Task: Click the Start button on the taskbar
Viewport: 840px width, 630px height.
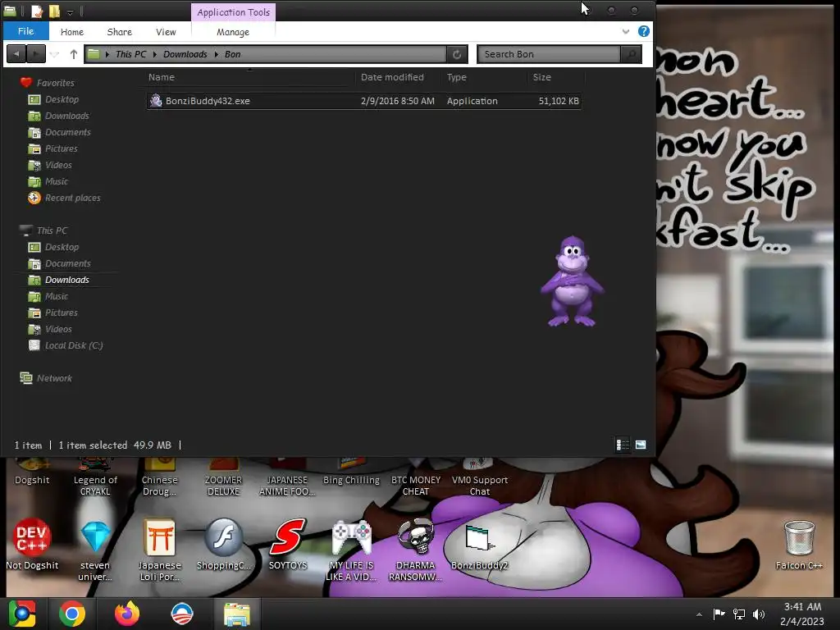Action: click(x=22, y=614)
